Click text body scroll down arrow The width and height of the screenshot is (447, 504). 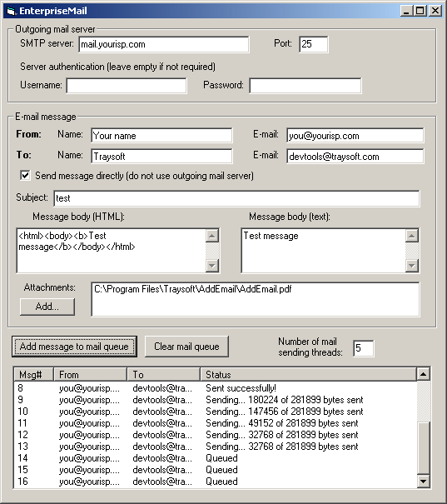click(412, 266)
